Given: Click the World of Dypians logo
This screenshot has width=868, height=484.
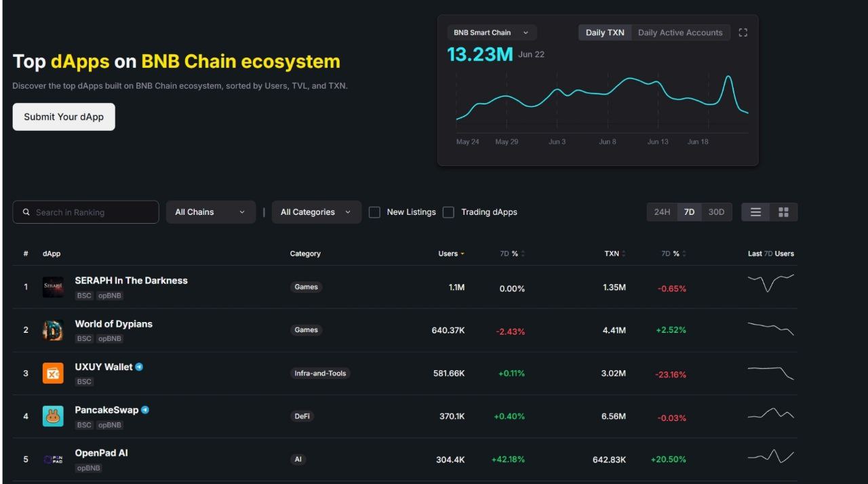Looking at the screenshot, I should (53, 330).
